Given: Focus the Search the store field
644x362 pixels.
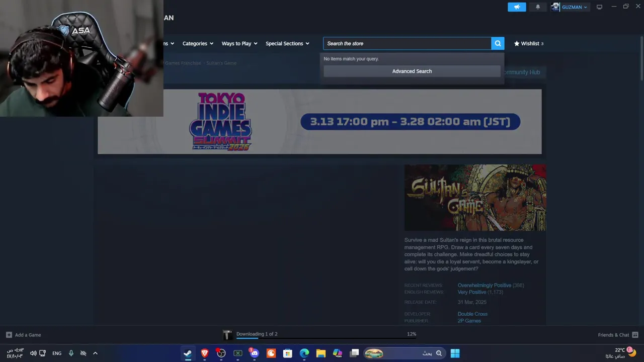Looking at the screenshot, I should click(407, 43).
